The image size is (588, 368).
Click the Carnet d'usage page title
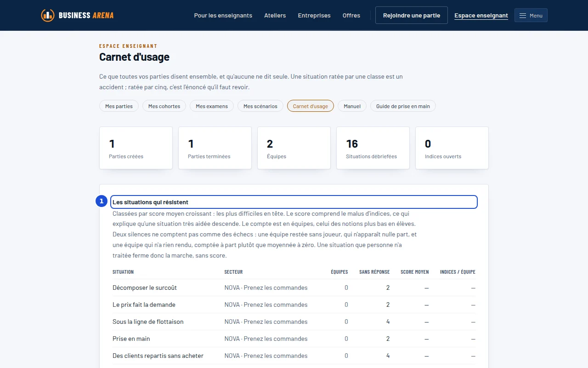[134, 57]
